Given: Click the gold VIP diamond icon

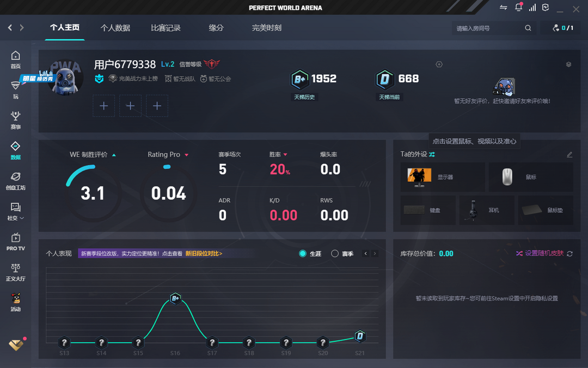Looking at the screenshot, I should tap(16, 345).
